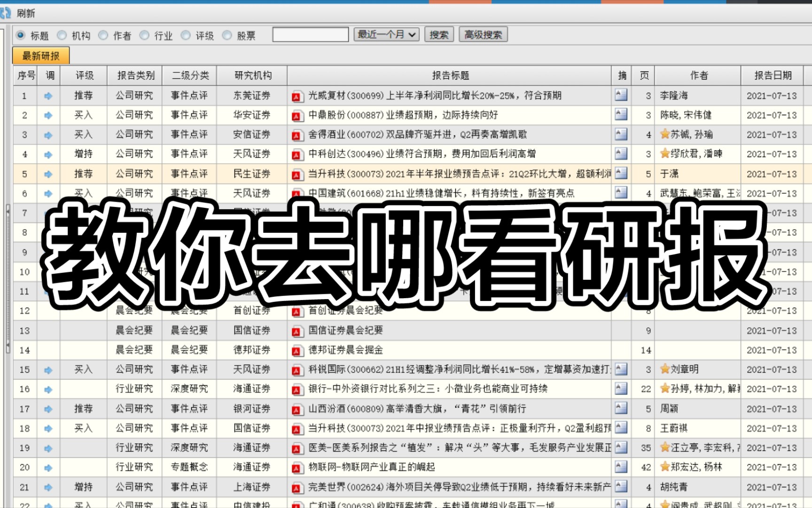Click the refresh icon next to 刷新
This screenshot has width=812, height=508.
(x=5, y=13)
